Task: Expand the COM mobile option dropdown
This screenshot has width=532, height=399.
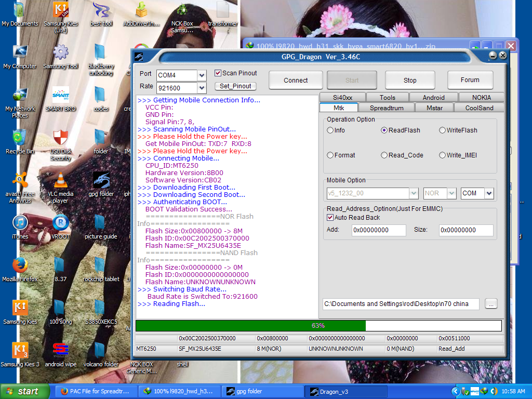Action: coord(489,193)
